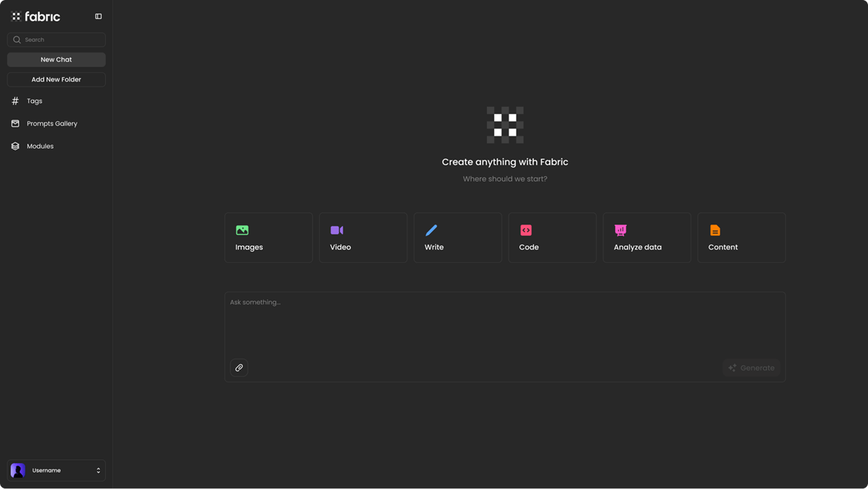Viewport: 868px width, 489px height.
Task: Click the blue Write pen icon
Action: point(431,230)
